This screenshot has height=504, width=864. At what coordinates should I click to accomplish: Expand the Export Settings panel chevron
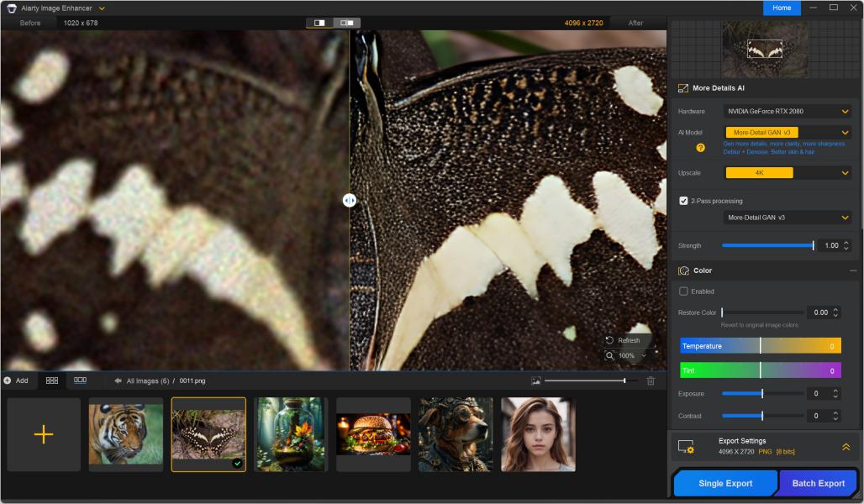click(x=846, y=447)
